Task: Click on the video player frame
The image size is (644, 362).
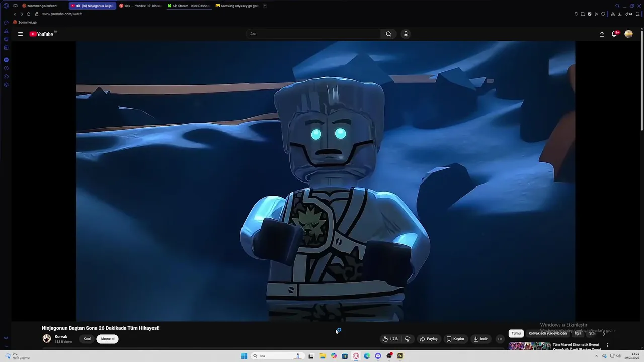Action: coord(326,181)
